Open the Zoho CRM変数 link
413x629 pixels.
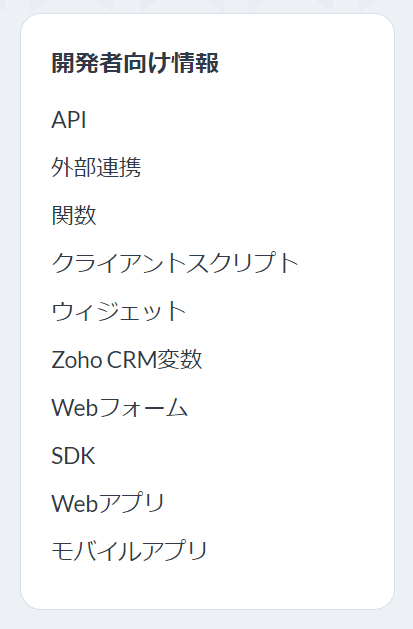pyautogui.click(x=127, y=359)
